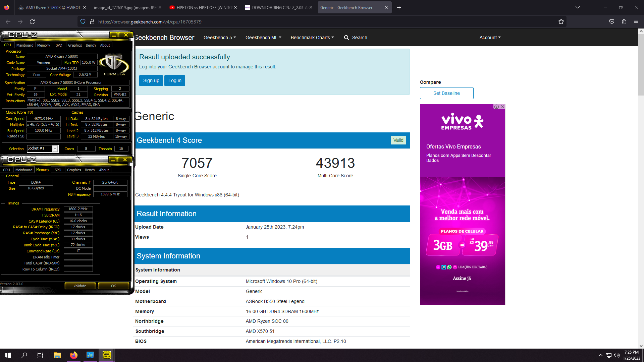Click Set Baseline compare button
This screenshot has width=644, height=362.
click(x=446, y=93)
